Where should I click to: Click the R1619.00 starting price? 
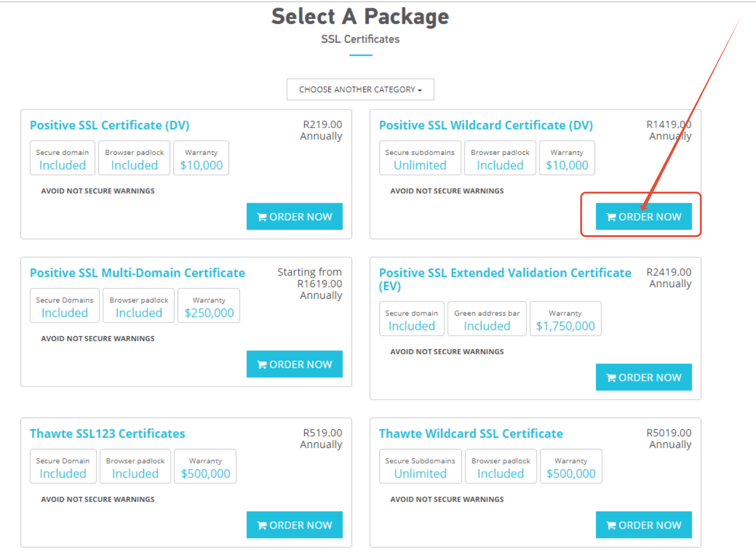[x=320, y=284]
